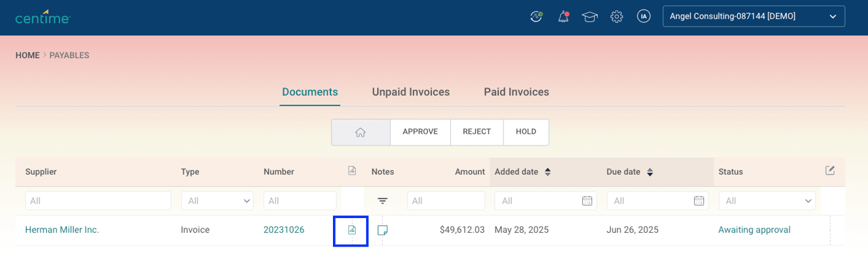Click the document icon in the table header

tap(352, 171)
